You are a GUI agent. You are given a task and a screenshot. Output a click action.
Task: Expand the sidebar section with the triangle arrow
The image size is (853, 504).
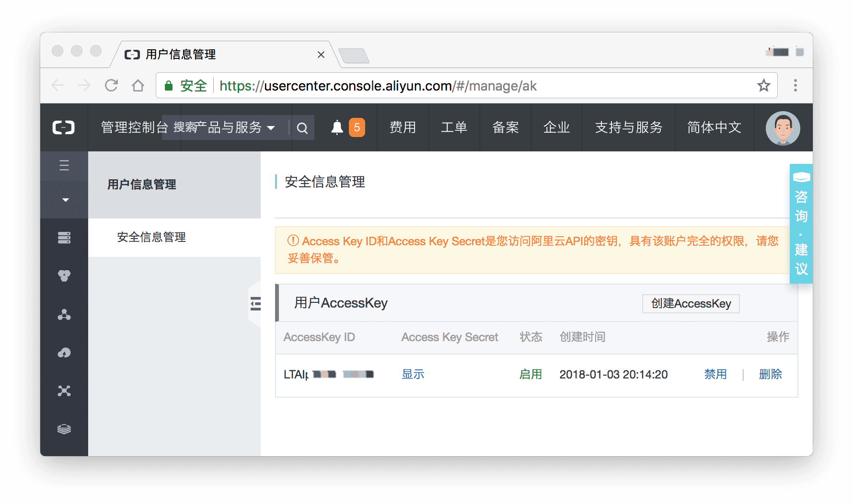click(64, 200)
